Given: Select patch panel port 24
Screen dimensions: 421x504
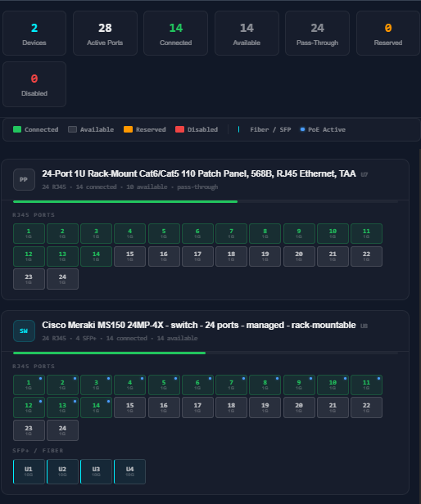Looking at the screenshot, I should tap(62, 279).
